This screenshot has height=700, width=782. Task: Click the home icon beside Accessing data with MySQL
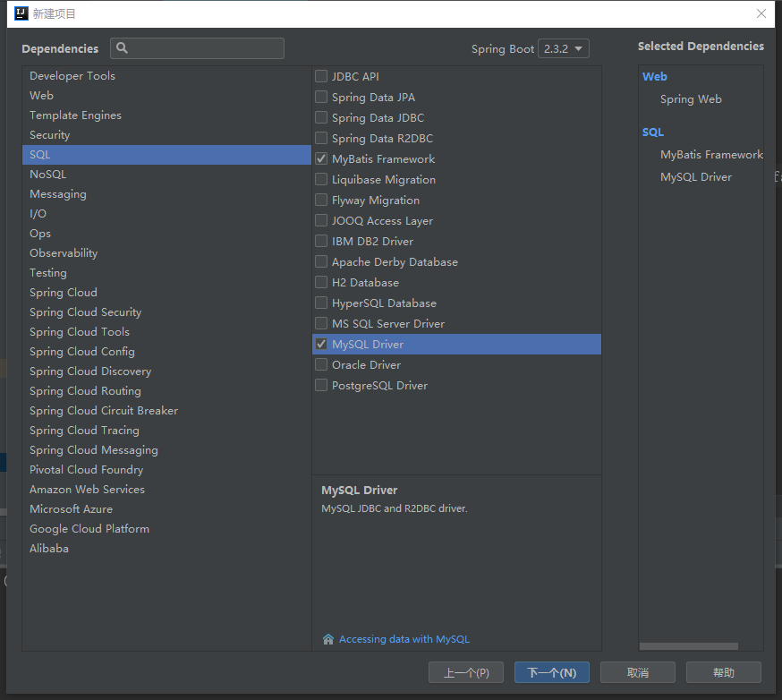(328, 639)
